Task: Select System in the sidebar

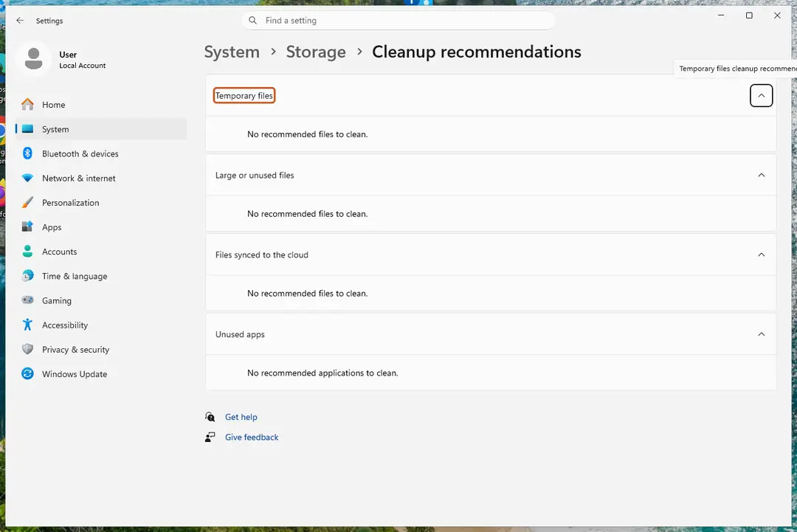Action: tap(101, 129)
